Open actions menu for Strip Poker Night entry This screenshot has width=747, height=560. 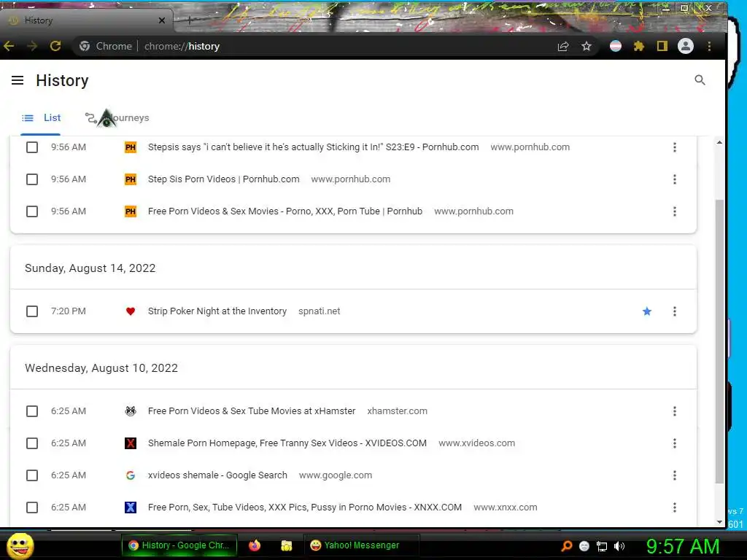pyautogui.click(x=675, y=311)
